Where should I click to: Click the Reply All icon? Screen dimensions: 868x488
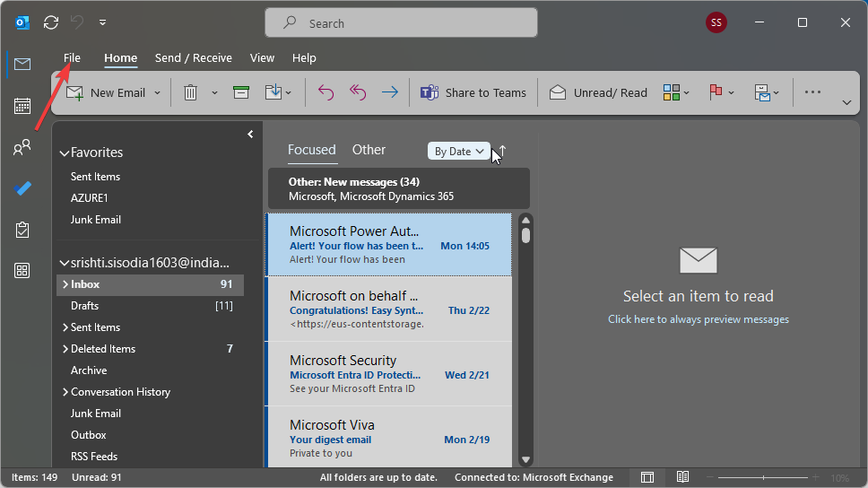point(358,92)
